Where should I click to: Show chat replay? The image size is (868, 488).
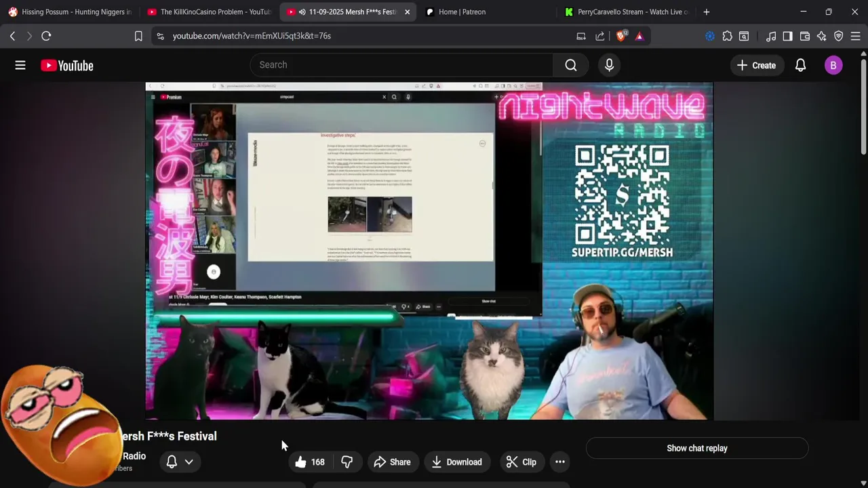click(697, 448)
